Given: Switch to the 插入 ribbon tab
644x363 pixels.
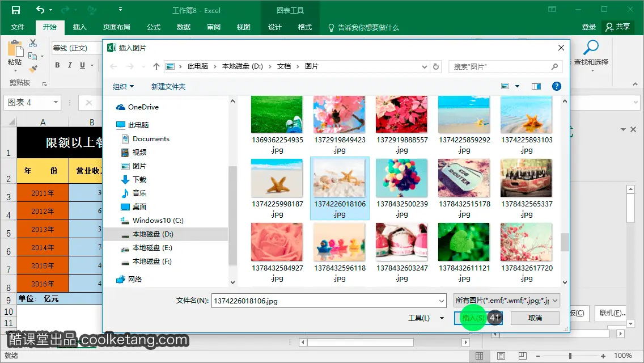Looking at the screenshot, I should (80, 27).
